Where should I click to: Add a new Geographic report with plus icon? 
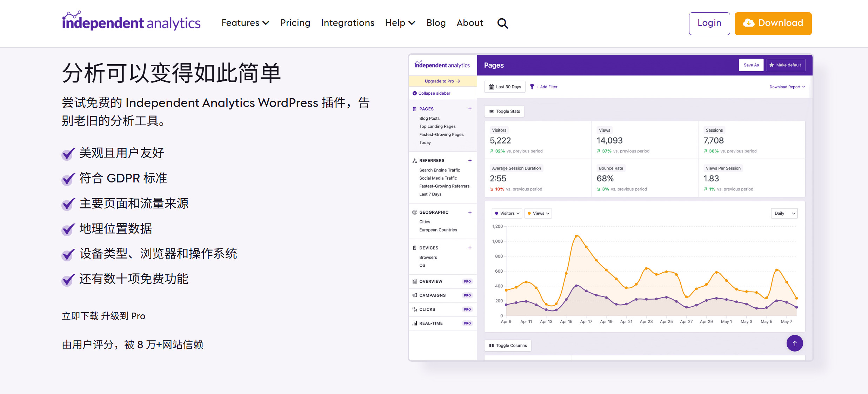470,212
